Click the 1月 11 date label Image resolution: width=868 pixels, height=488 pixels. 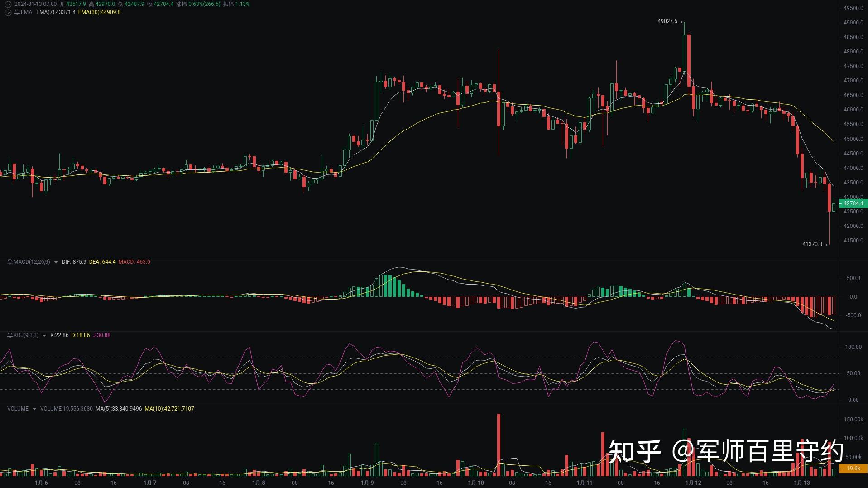(585, 483)
